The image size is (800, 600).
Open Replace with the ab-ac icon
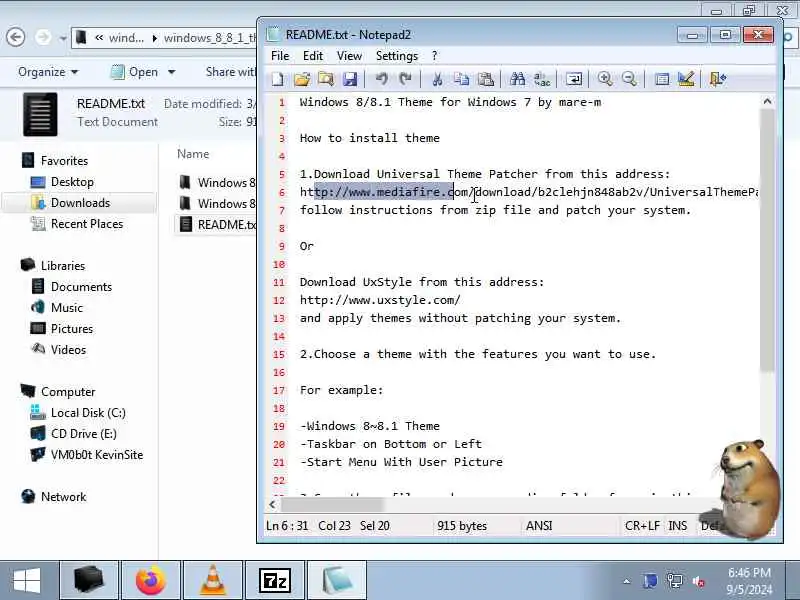coord(542,79)
